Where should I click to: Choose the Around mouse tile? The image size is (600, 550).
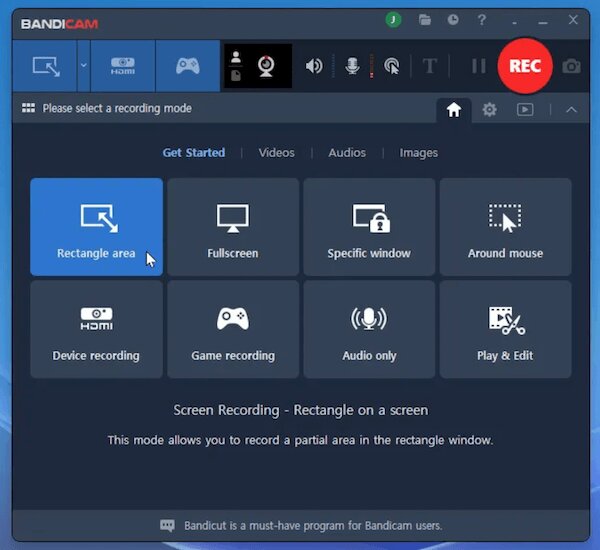point(505,227)
